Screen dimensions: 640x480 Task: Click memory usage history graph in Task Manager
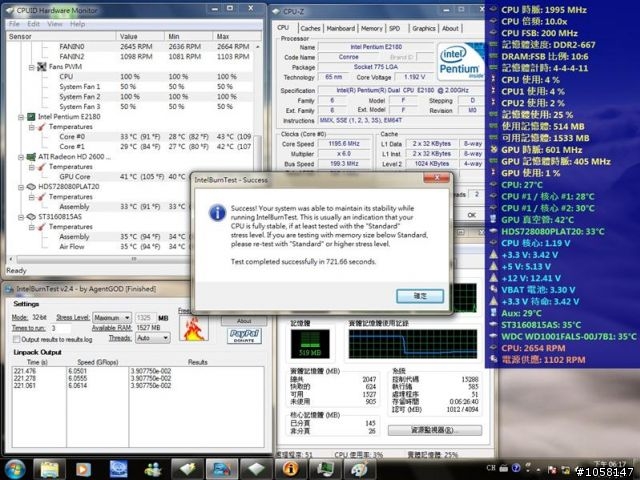[413, 344]
